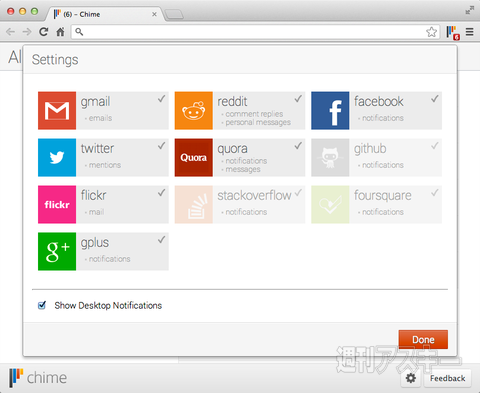This screenshot has width=480, height=393.
Task: Toggle the reddit checkmark
Action: [298, 99]
